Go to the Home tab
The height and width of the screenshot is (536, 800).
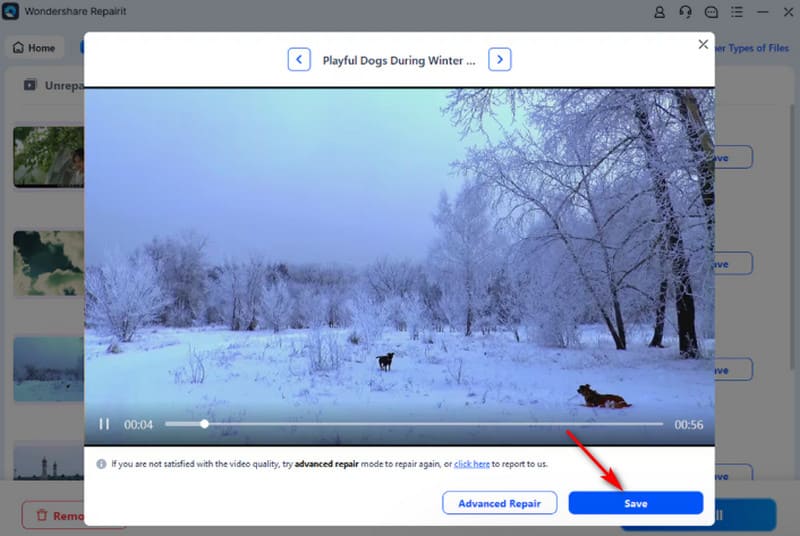pyautogui.click(x=34, y=47)
